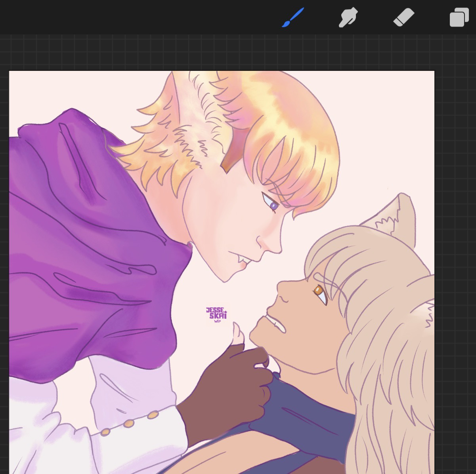Click the blonde character's nose
This screenshot has width=476, height=474.
(x=270, y=244)
